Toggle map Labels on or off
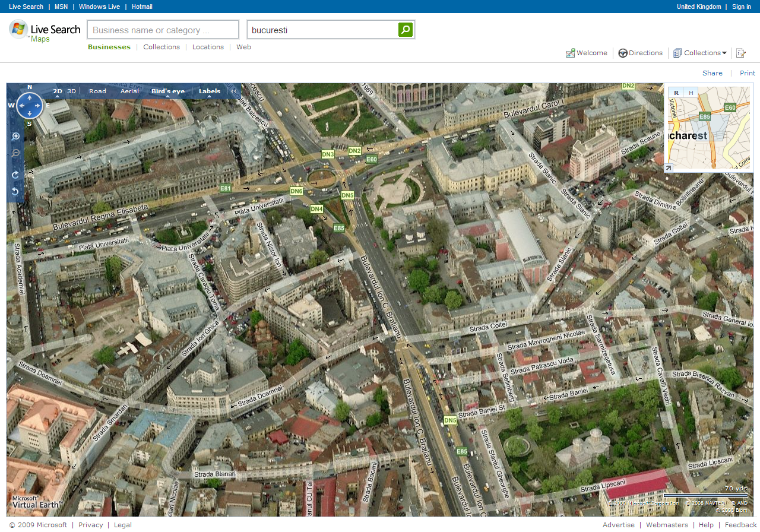Image resolution: width=760 pixels, height=532 pixels. (x=210, y=91)
